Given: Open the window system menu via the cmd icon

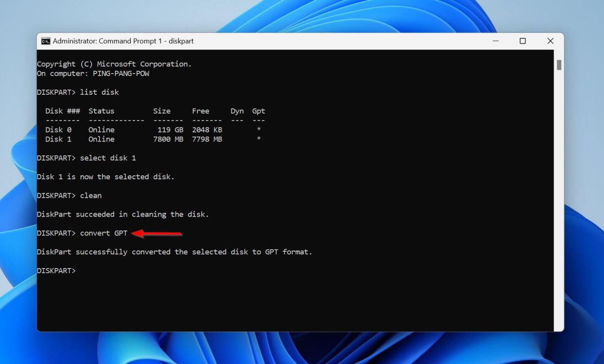Looking at the screenshot, I should (45, 41).
